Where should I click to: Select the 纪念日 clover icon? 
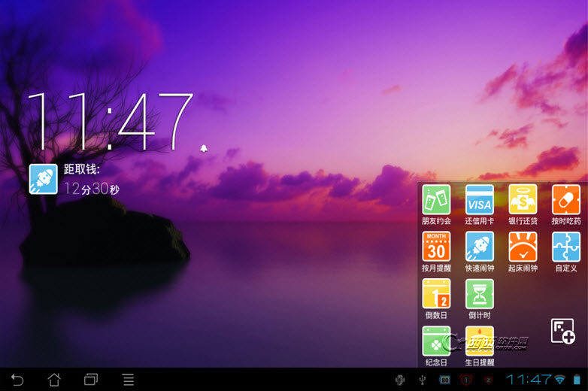(436, 341)
